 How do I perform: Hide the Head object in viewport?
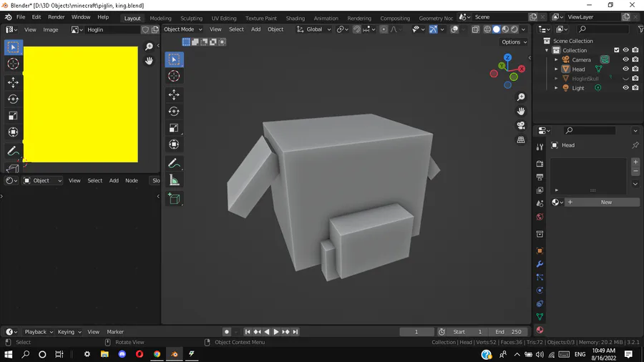(x=625, y=69)
